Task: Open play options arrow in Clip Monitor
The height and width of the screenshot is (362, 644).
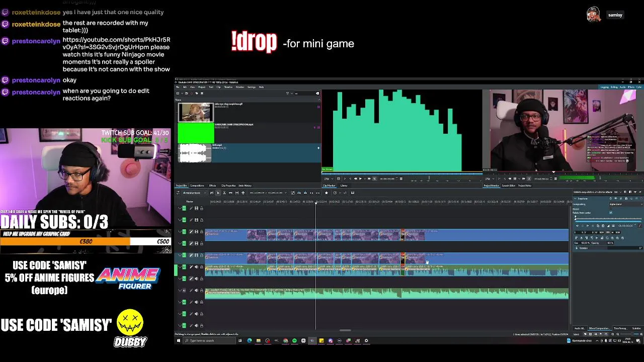Action: coord(365,178)
